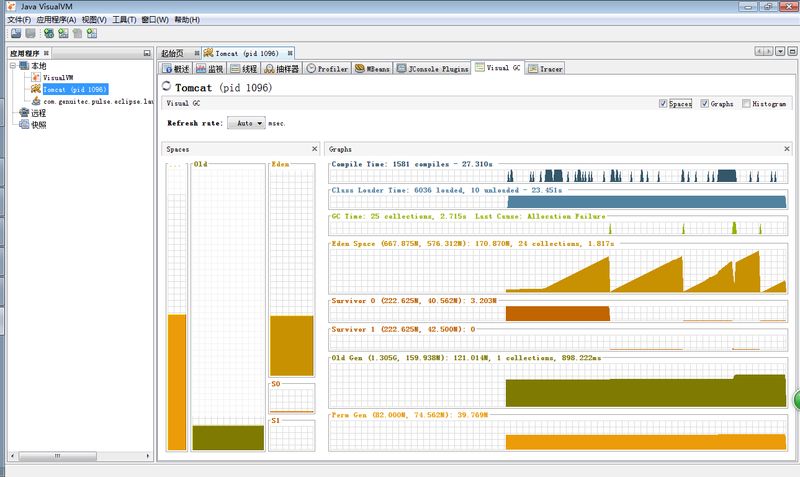Close the 起始页 tab using its x
Screen dimensions: 800x477
196,53
